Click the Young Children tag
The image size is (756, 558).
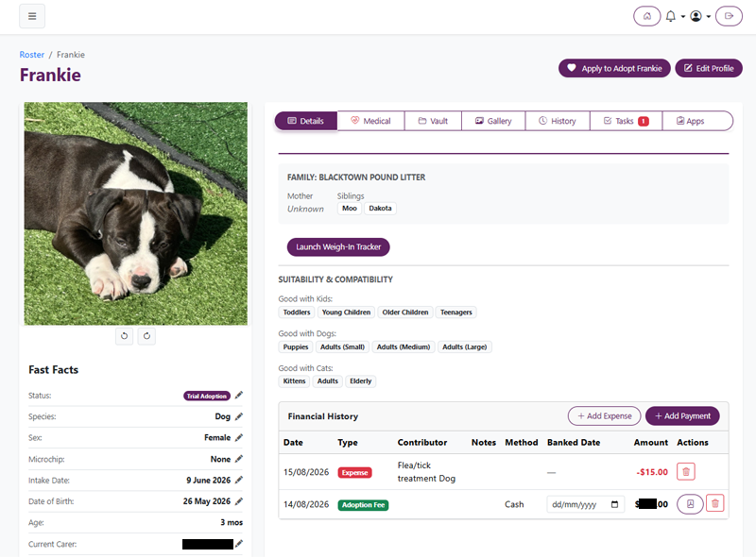(x=346, y=313)
